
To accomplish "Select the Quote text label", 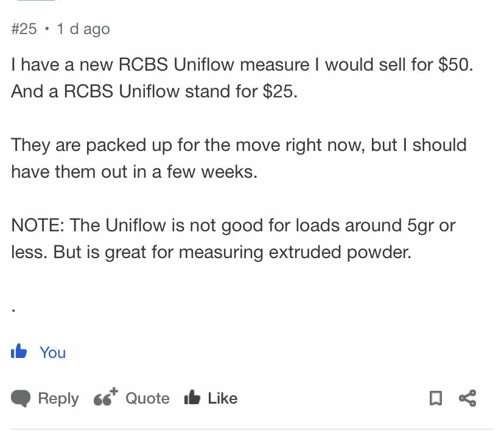I will click(147, 399).
